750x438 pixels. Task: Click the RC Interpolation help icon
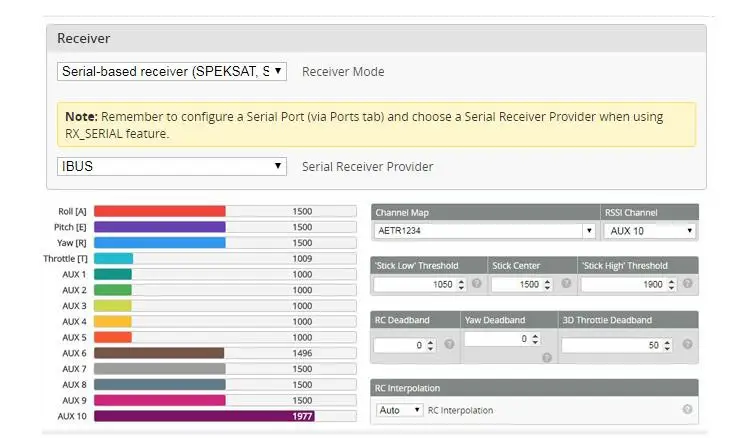point(687,409)
